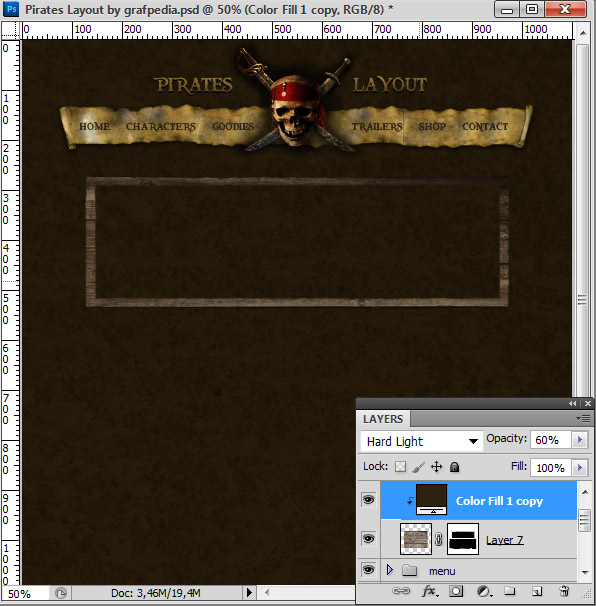Click the Photoshop Ps icon in title bar
596x606 pixels.
click(x=11, y=9)
